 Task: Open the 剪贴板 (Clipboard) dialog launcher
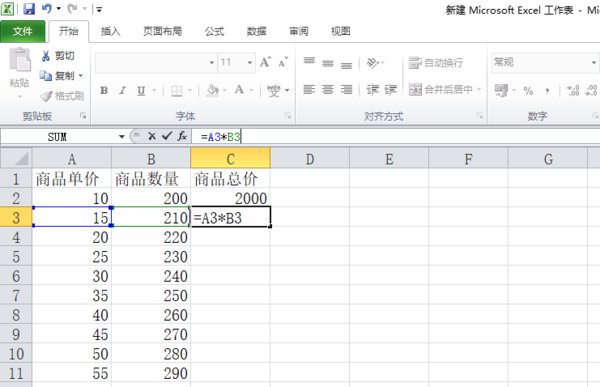(83, 116)
